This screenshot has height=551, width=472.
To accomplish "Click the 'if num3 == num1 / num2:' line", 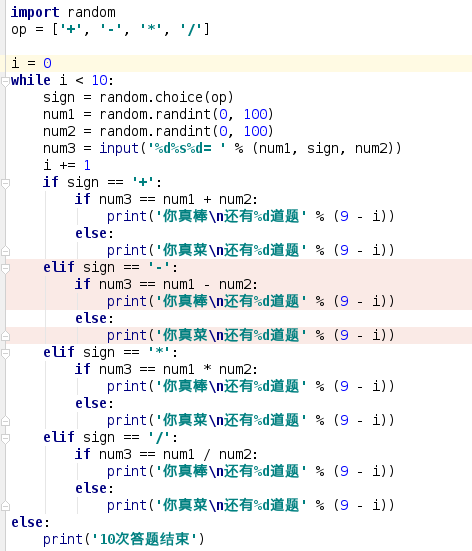I will coord(166,454).
